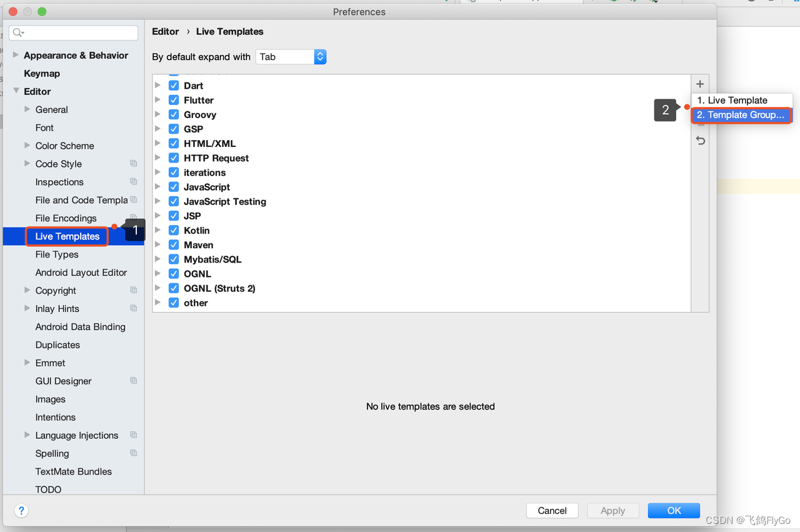800x532 pixels.
Task: Click the plus add template icon
Action: (700, 84)
